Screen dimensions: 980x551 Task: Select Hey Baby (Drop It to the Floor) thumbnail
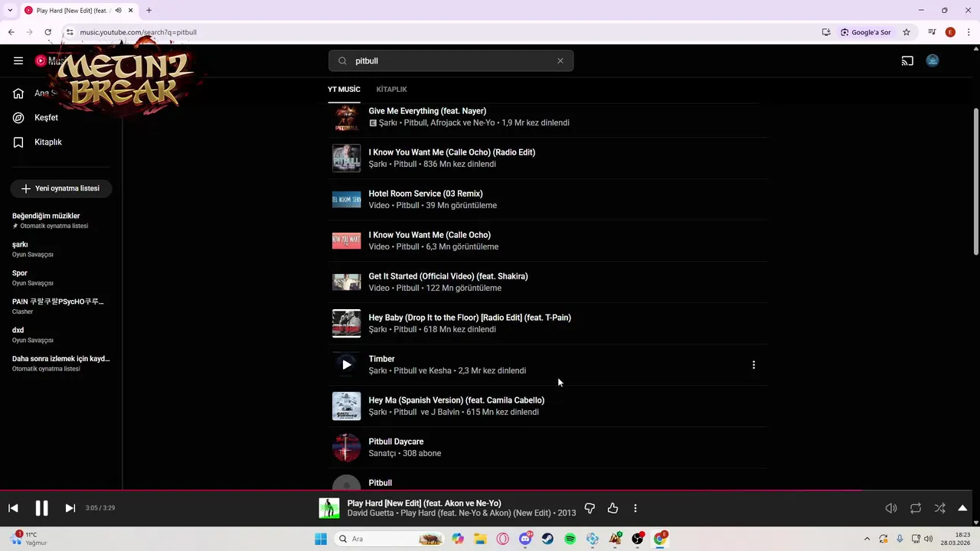[x=346, y=324]
